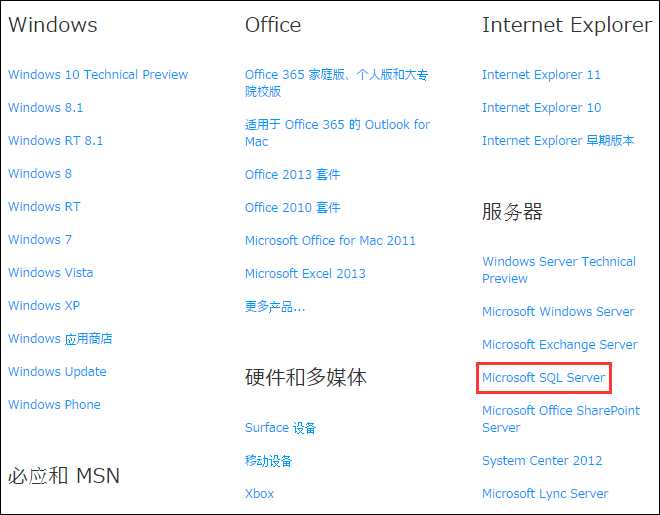
Task: Open the Windows 应用商店 link
Action: 60,338
